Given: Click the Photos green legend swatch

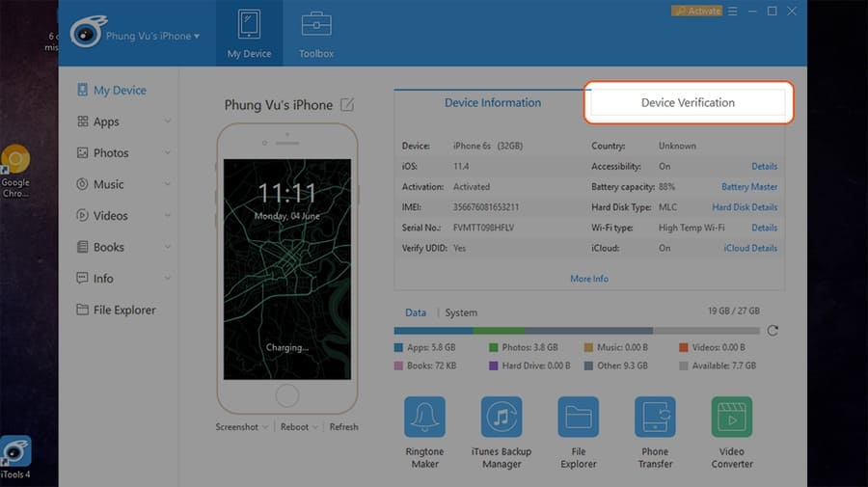Looking at the screenshot, I should [x=493, y=347].
